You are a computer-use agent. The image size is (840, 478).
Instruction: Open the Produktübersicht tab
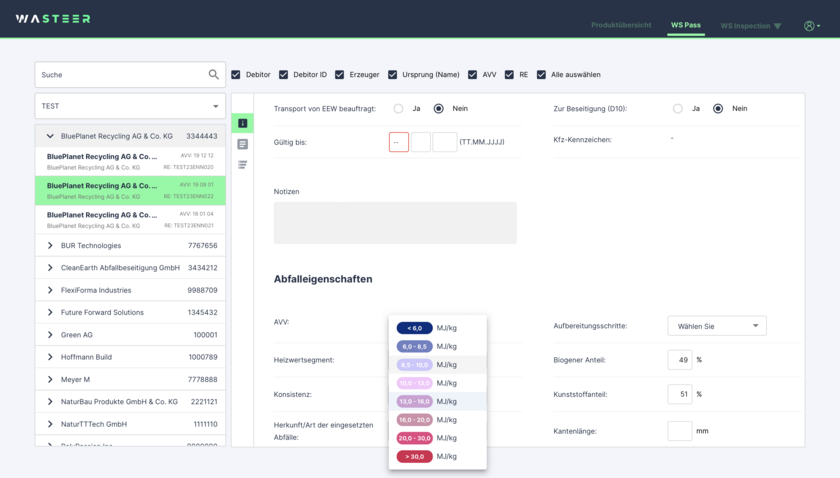click(621, 25)
